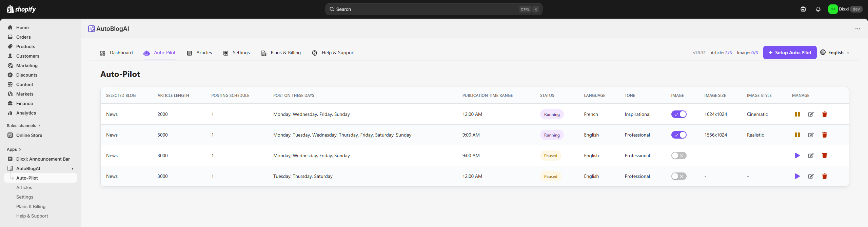Screen dimensions: 868x227
Task: Turn off image for the 1536x1024 row
Action: pyautogui.click(x=679, y=135)
